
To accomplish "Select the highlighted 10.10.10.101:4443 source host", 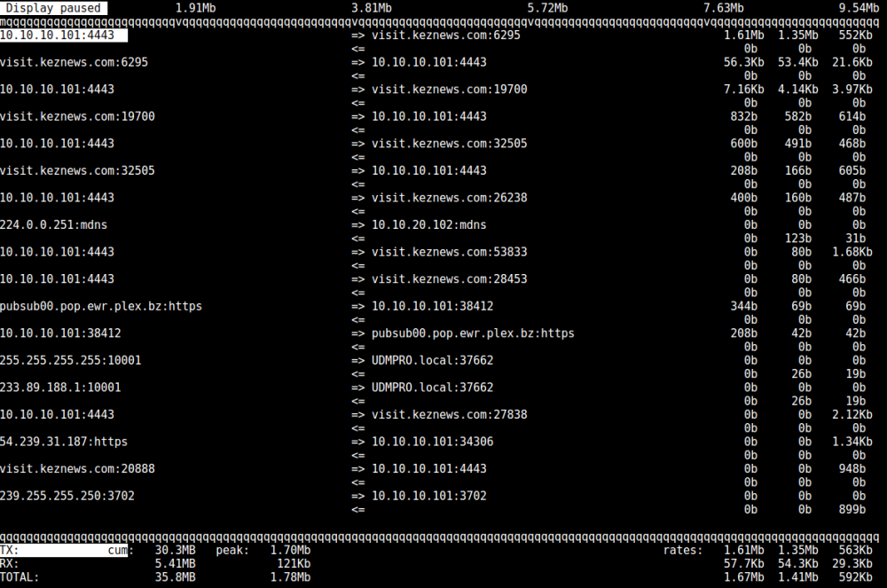I will pos(63,35).
